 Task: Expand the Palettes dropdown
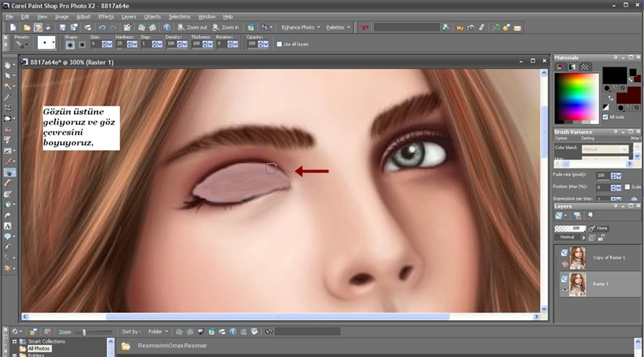[338, 28]
